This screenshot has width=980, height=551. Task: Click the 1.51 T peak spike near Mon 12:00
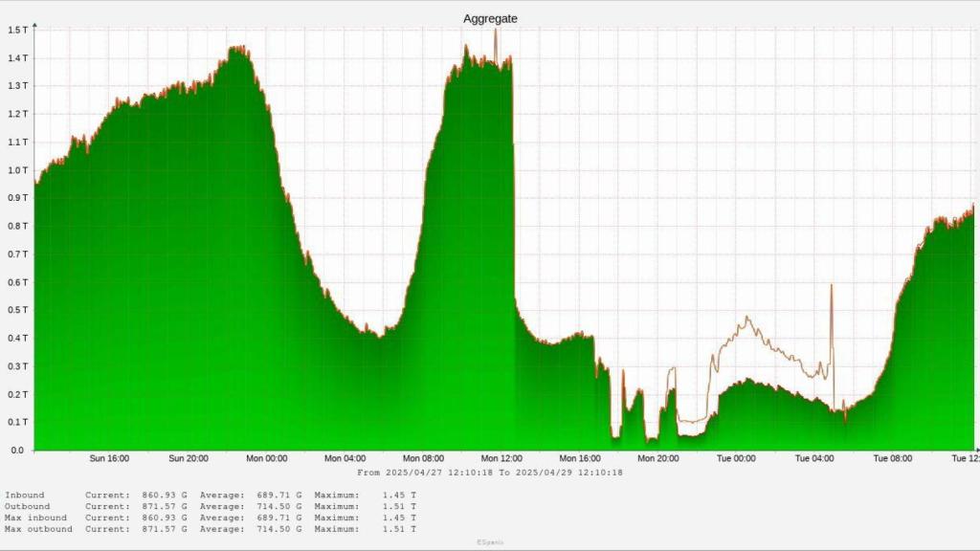click(496, 30)
